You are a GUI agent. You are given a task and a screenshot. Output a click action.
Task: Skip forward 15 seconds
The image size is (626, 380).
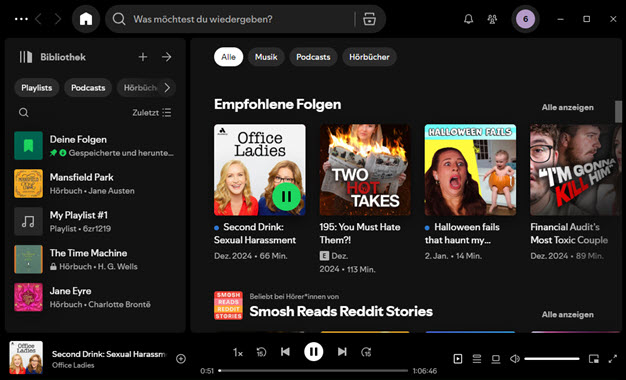coord(366,352)
